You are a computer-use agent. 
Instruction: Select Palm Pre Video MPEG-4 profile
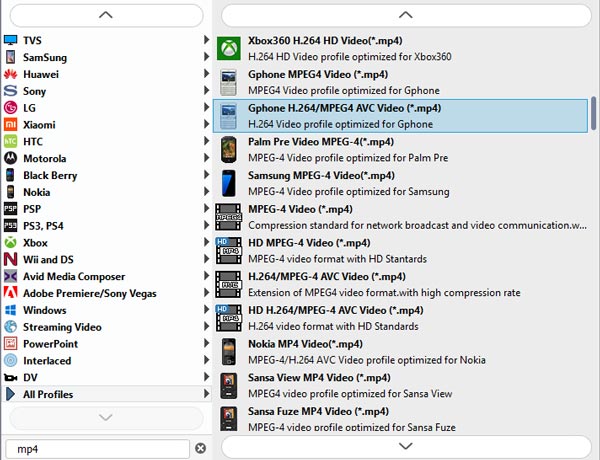[x=400, y=150]
